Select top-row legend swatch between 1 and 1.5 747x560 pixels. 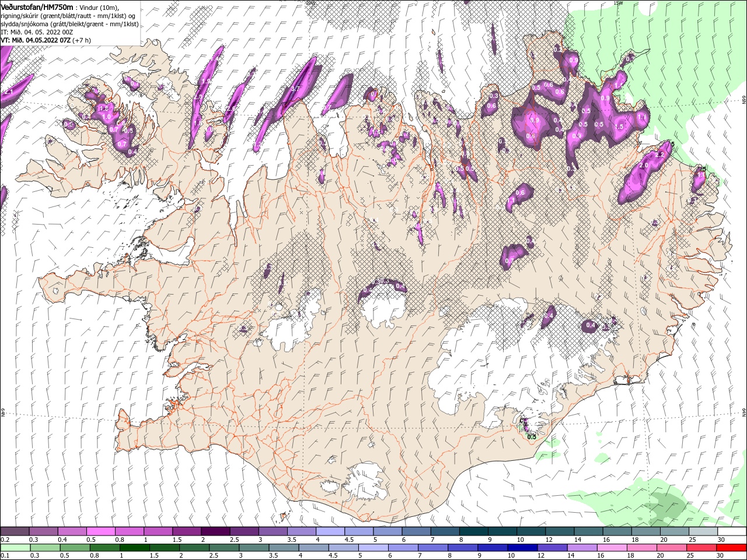[x=158, y=531]
